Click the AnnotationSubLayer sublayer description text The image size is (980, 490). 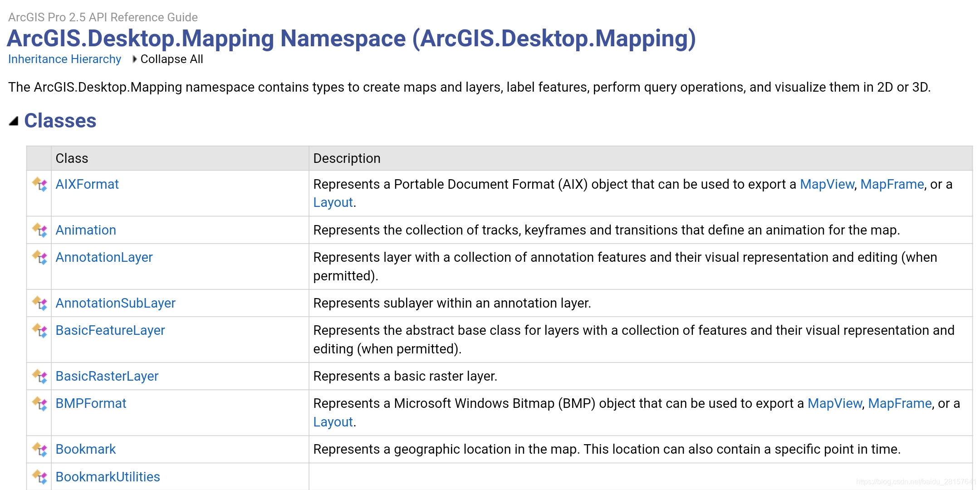point(452,303)
